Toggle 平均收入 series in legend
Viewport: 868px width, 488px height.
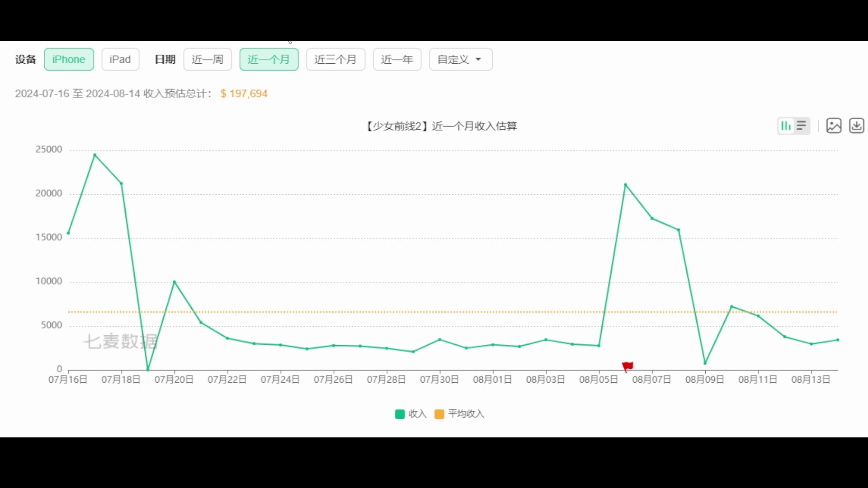coord(459,414)
